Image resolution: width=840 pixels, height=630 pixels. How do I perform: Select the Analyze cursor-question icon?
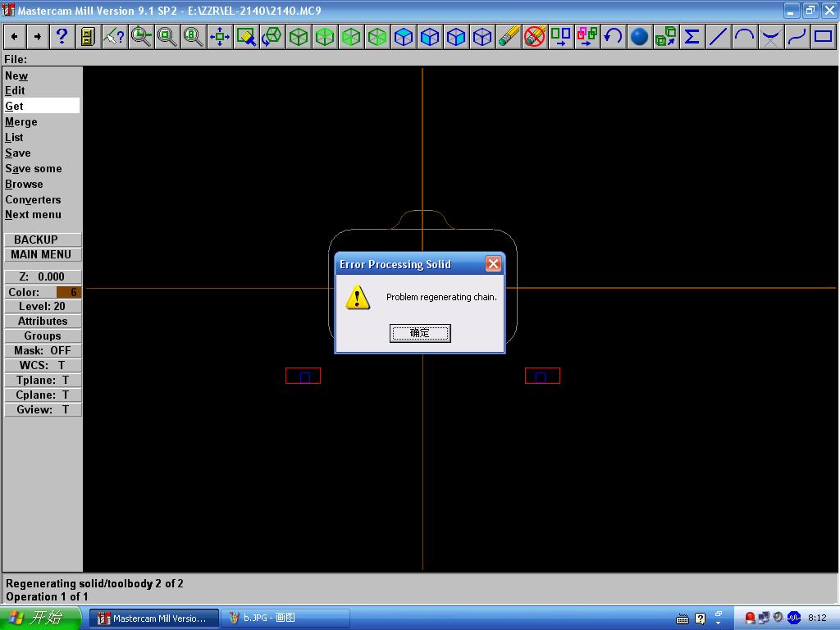114,37
